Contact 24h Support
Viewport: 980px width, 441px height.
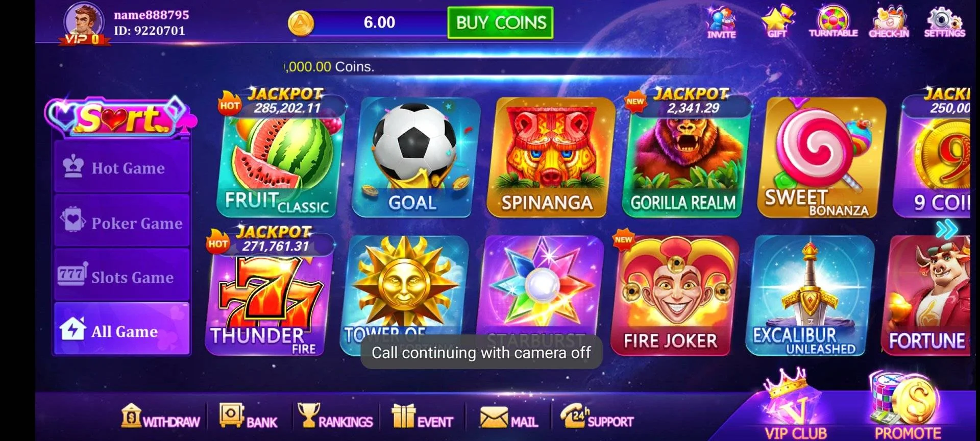(x=597, y=417)
